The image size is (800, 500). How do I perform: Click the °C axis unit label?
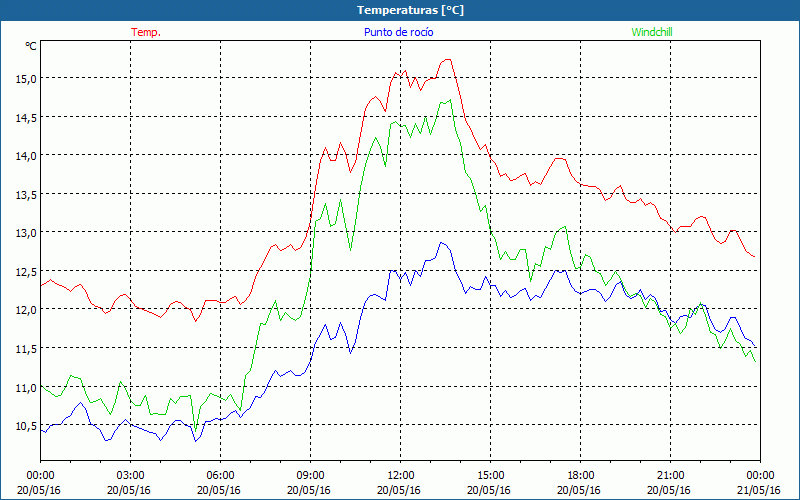(31, 46)
